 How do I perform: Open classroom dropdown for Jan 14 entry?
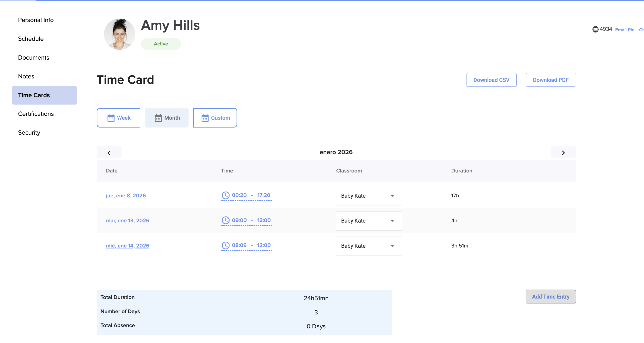click(x=369, y=246)
